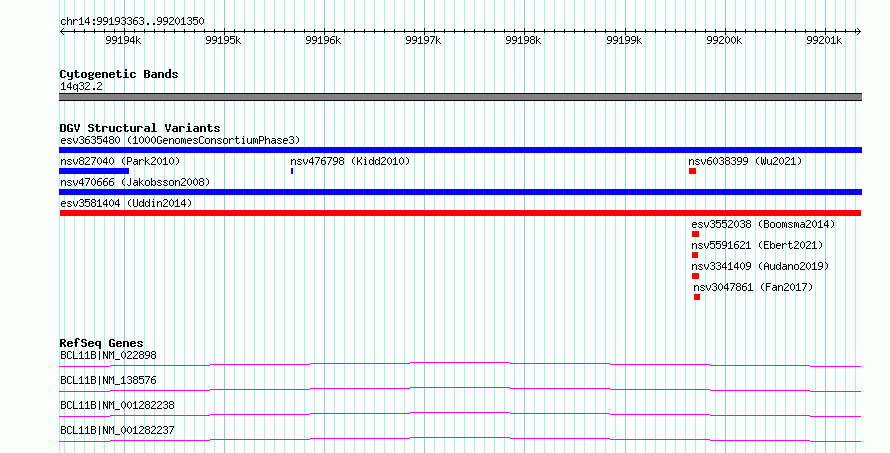Open variant esv3581404 (Uddin2014) label
The height and width of the screenshot is (453, 890).
point(126,203)
